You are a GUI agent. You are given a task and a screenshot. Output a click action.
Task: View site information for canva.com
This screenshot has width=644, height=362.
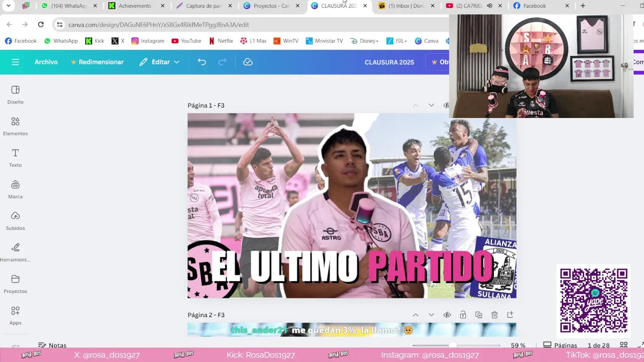59,24
